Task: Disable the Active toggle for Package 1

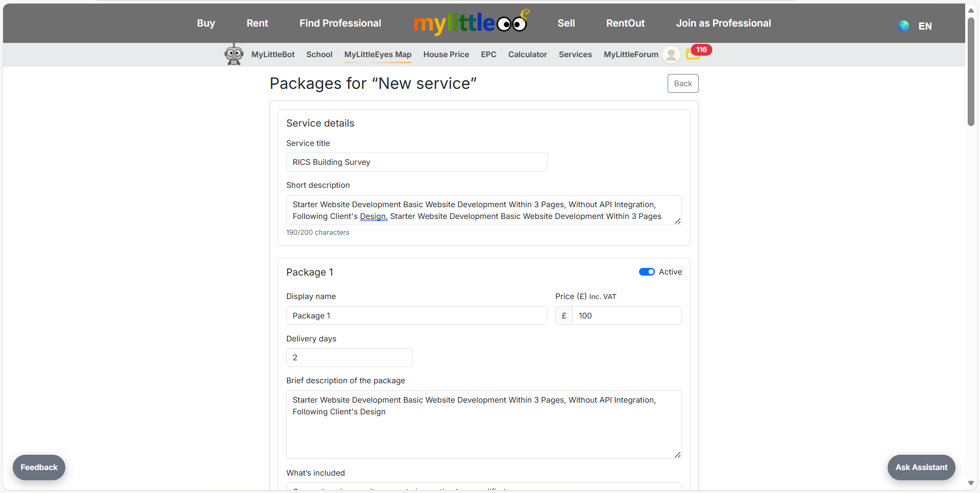Action: coord(647,272)
